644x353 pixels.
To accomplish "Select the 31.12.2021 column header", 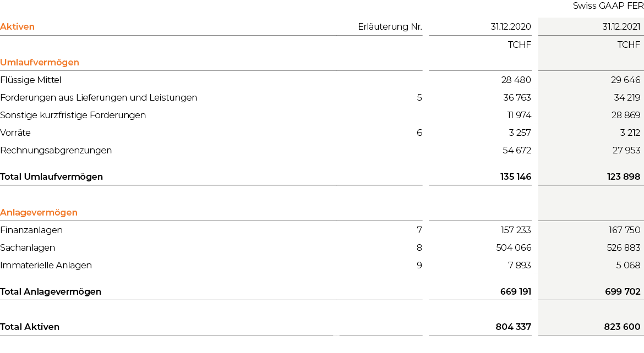I will (x=621, y=27).
